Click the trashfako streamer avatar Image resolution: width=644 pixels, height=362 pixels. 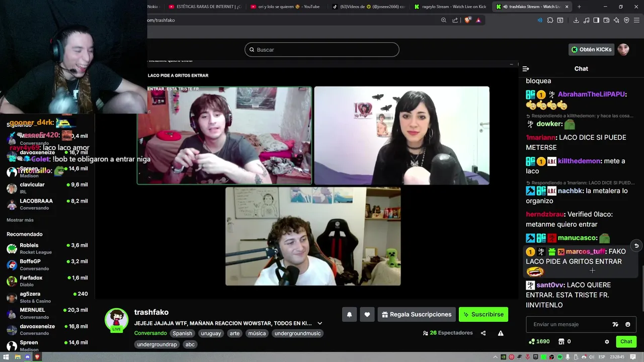pyautogui.click(x=117, y=320)
